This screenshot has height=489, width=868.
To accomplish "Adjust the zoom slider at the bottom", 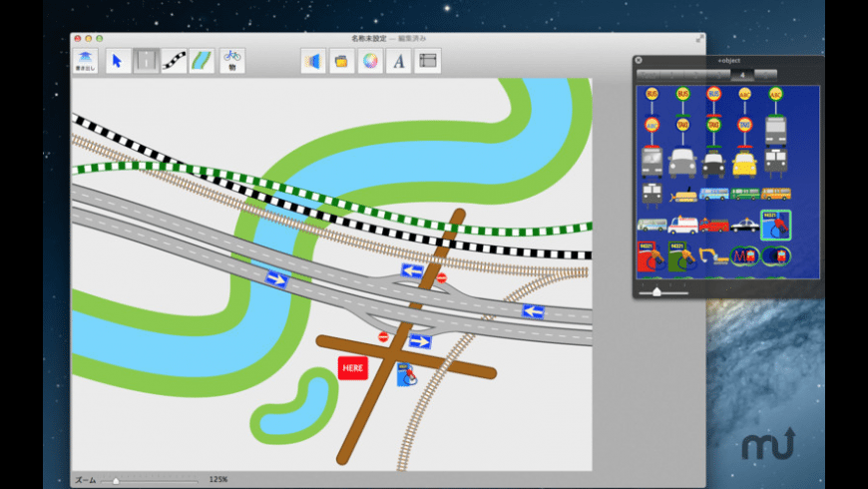I will (x=116, y=480).
